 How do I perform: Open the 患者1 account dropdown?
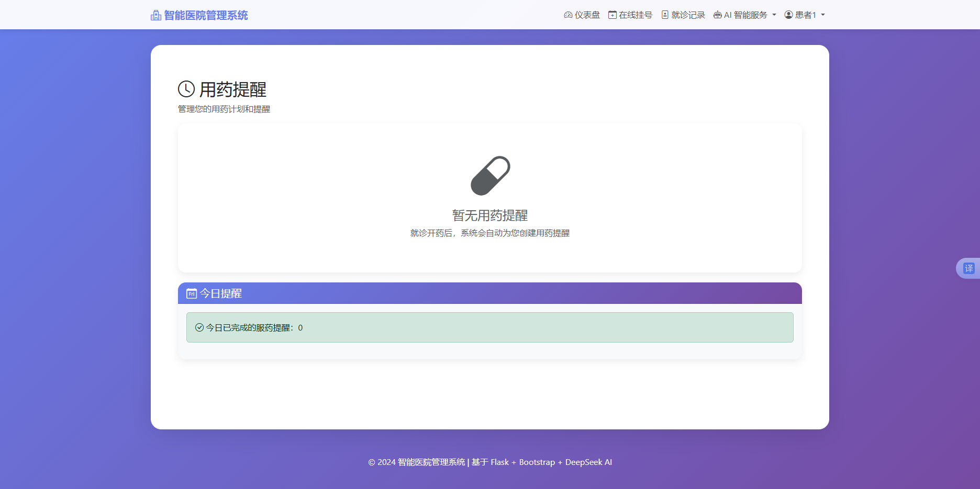[805, 15]
